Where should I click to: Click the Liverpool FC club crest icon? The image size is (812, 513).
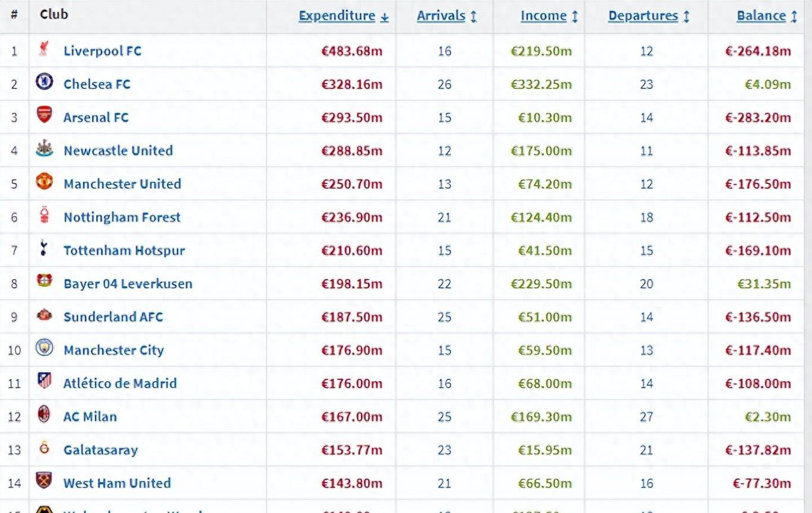pos(44,49)
